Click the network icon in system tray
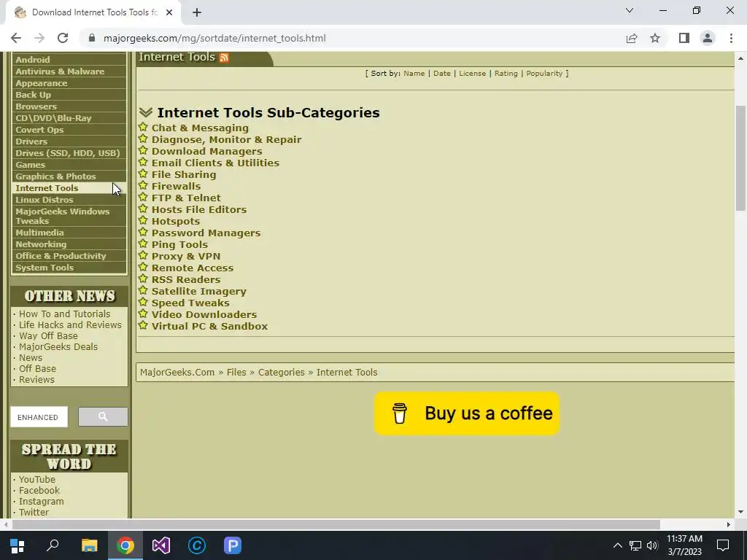 click(x=635, y=545)
